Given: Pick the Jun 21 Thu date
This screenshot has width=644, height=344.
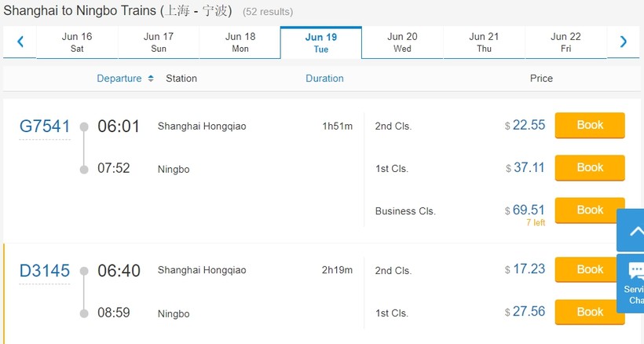Looking at the screenshot, I should point(484,42).
